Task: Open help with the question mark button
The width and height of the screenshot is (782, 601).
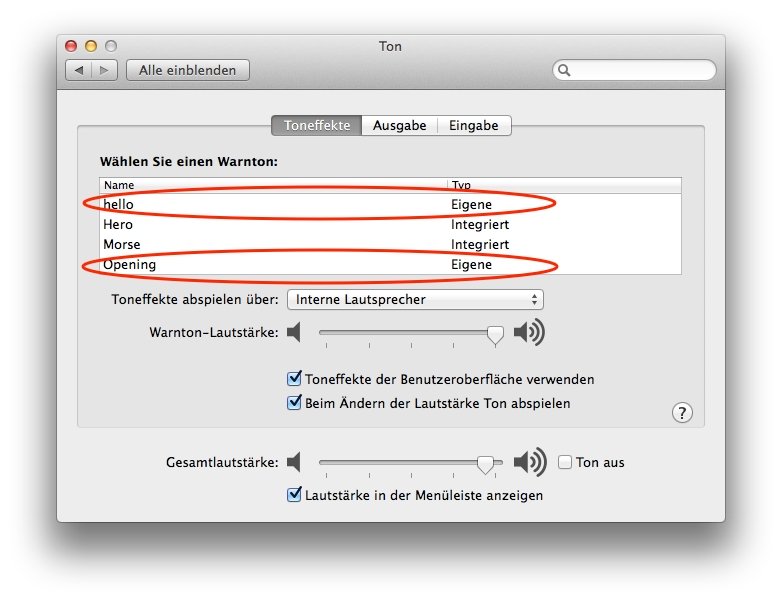Action: coord(682,413)
